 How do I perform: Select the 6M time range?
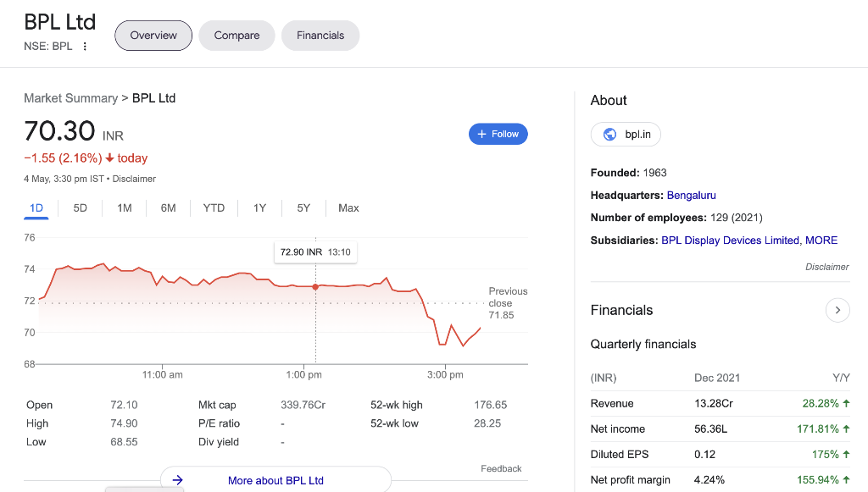[x=168, y=207]
